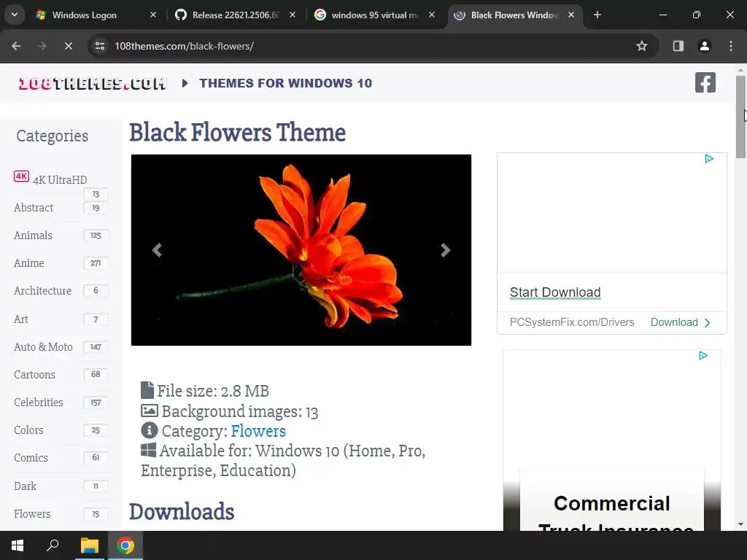Close the Black Flowers tab
747x560 pixels.
point(570,15)
